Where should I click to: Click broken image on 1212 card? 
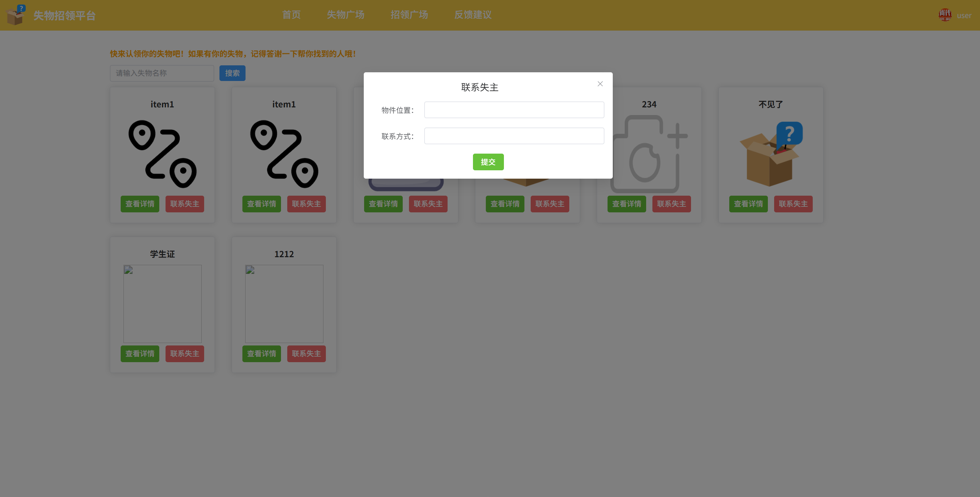click(284, 303)
